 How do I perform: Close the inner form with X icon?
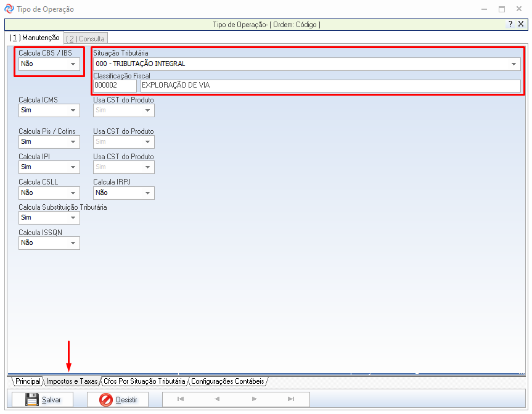(521, 24)
